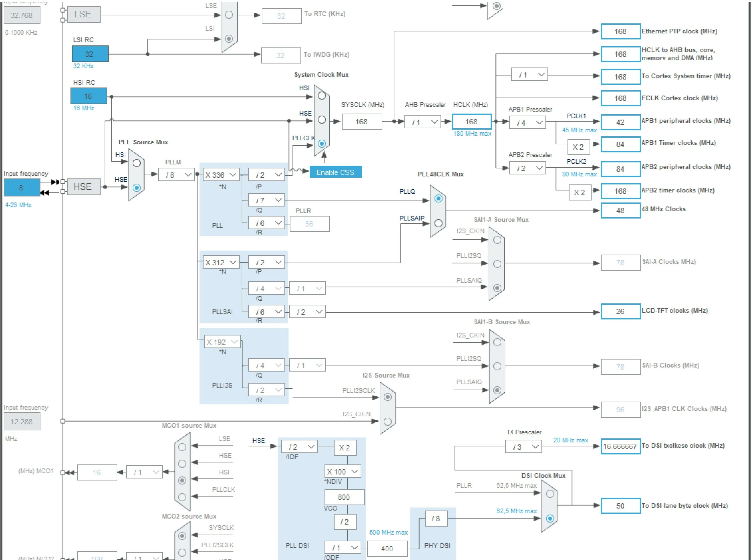Open PLLSAI /6 R divider dropdown
The image size is (752, 560).
pyautogui.click(x=266, y=311)
